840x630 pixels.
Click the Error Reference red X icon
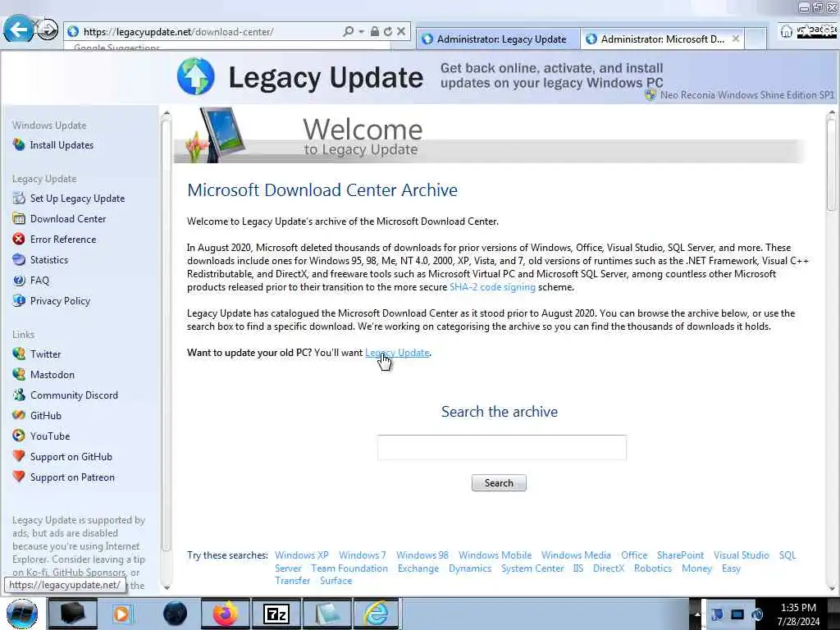pos(19,239)
